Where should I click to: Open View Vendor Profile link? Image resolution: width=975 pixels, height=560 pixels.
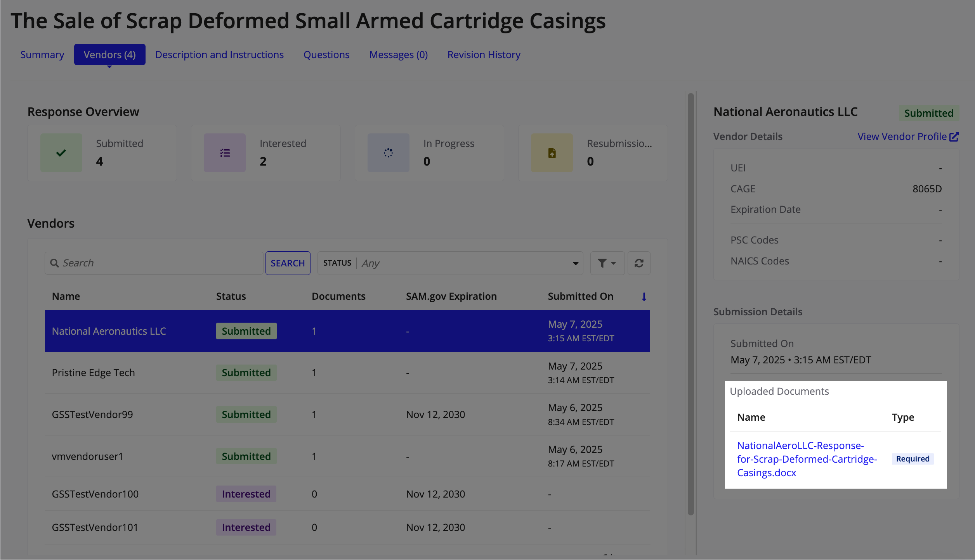pyautogui.click(x=908, y=137)
